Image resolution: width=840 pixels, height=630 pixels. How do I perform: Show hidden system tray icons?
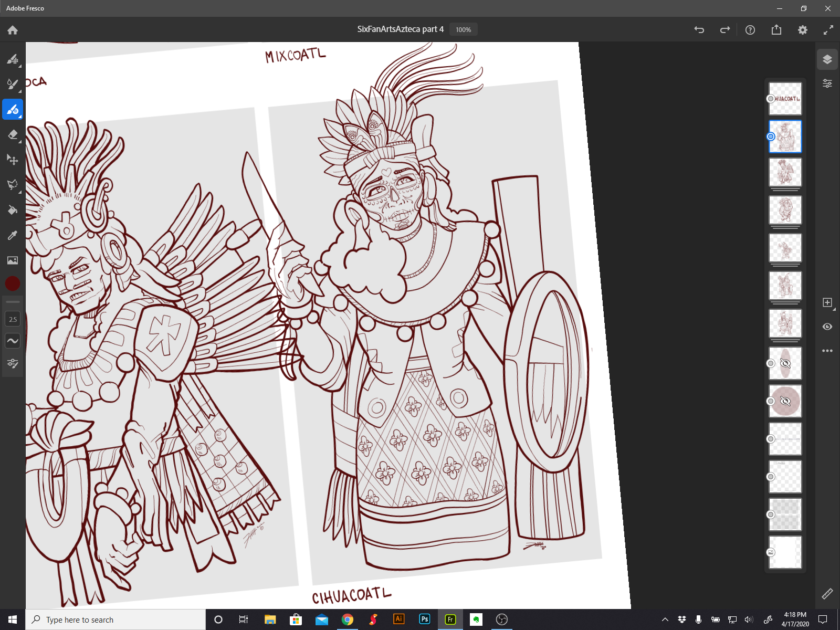pyautogui.click(x=665, y=619)
